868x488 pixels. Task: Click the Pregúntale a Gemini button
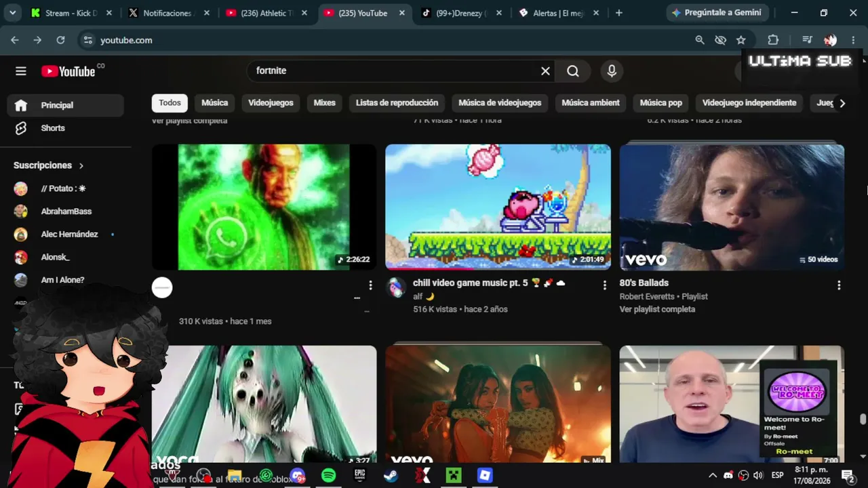click(x=717, y=13)
